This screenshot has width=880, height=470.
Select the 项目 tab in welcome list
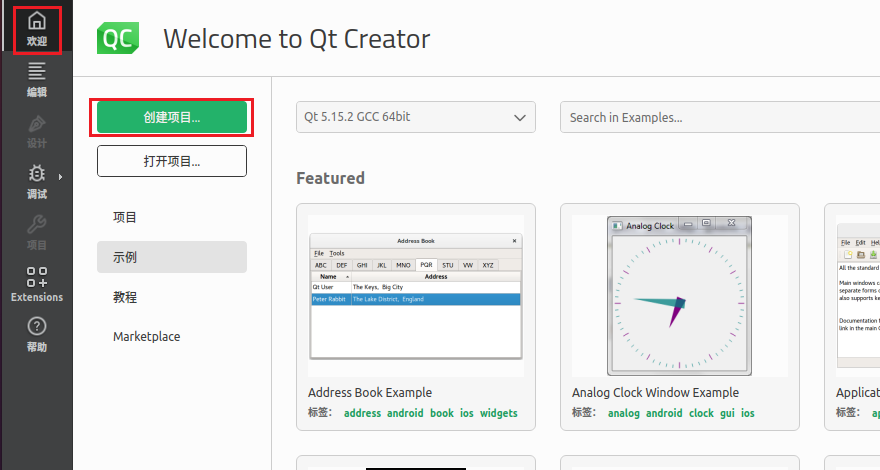[x=172, y=217]
